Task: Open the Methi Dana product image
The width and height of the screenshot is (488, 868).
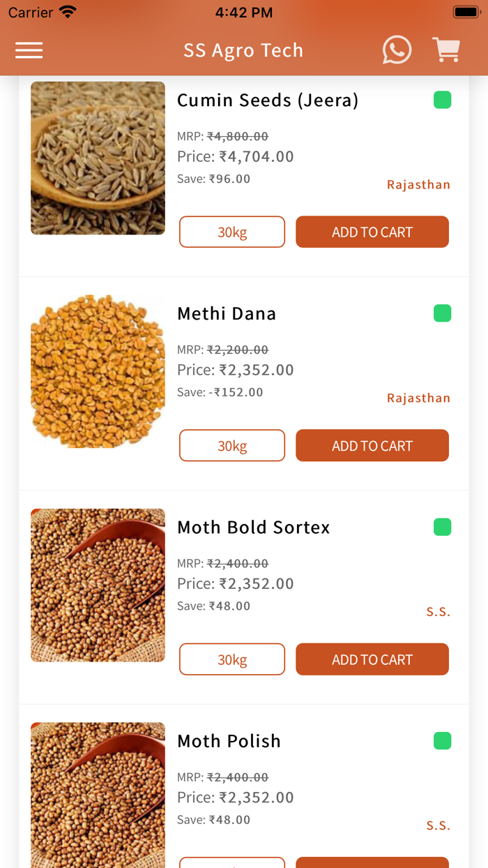Action: pyautogui.click(x=98, y=371)
